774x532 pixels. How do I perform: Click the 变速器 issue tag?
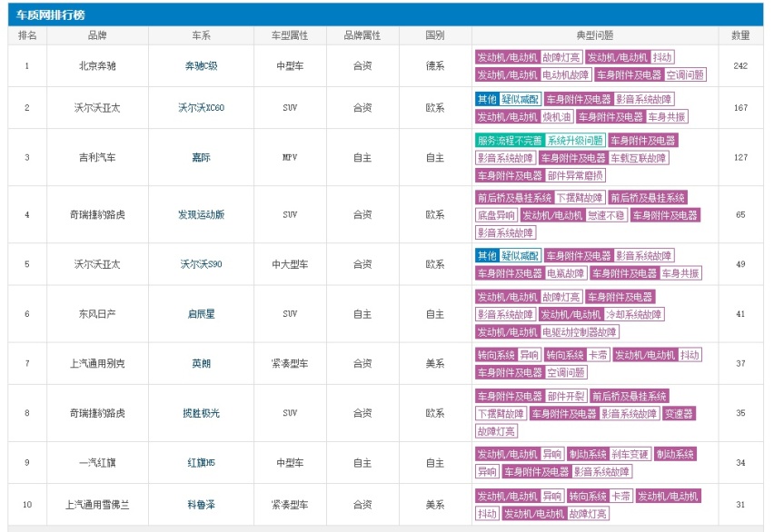tap(679, 414)
